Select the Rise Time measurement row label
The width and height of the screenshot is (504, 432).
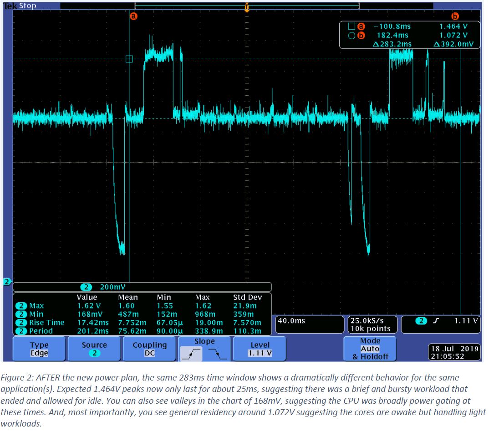tap(46, 322)
